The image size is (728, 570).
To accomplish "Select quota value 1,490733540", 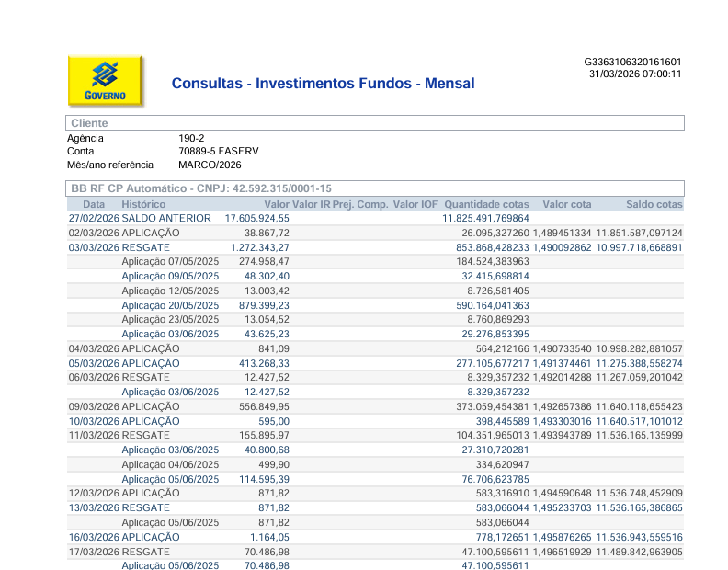I will (x=563, y=348).
